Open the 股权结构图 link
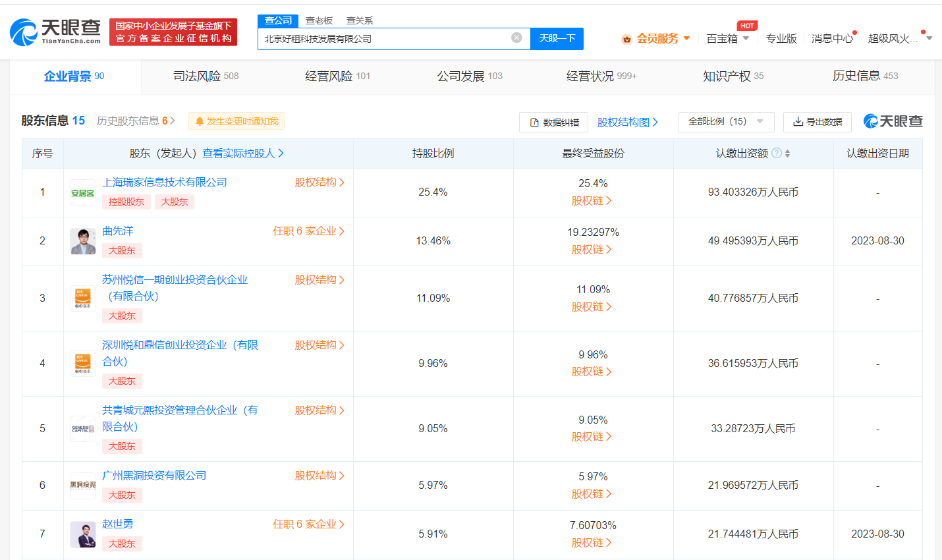 coord(627,122)
